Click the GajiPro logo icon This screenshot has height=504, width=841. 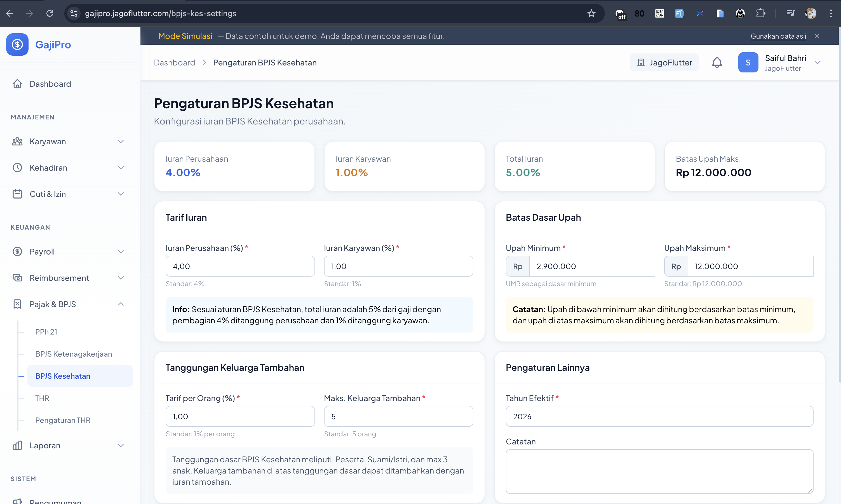point(17,44)
